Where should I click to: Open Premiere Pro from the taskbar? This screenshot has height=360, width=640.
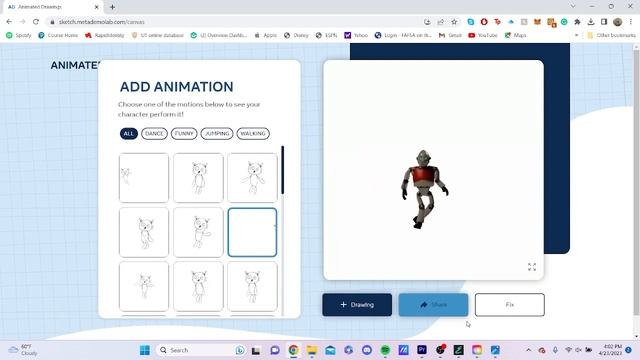tap(422, 350)
